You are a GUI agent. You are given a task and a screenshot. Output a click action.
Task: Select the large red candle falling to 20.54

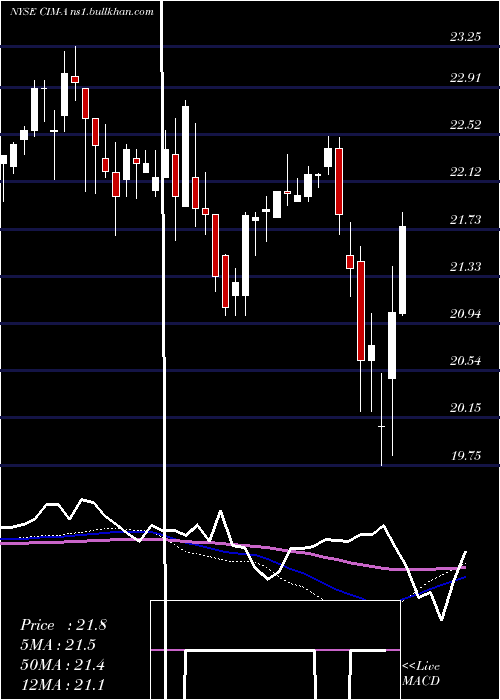click(361, 311)
